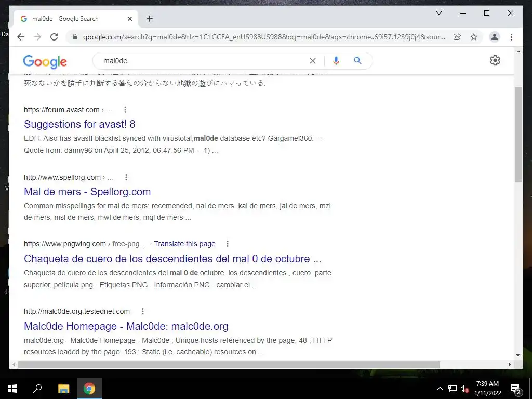
Task: Click Chrome icon in taskbar
Action: 89,389
